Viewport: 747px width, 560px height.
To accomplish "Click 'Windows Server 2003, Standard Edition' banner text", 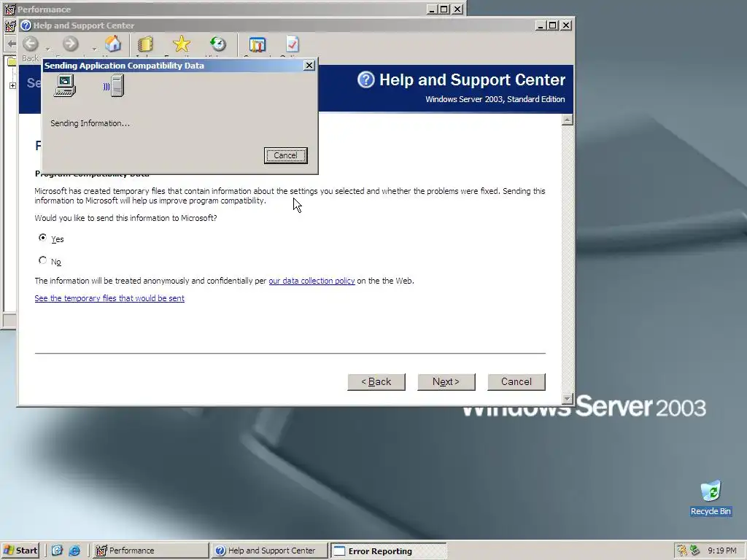I will pos(495,99).
